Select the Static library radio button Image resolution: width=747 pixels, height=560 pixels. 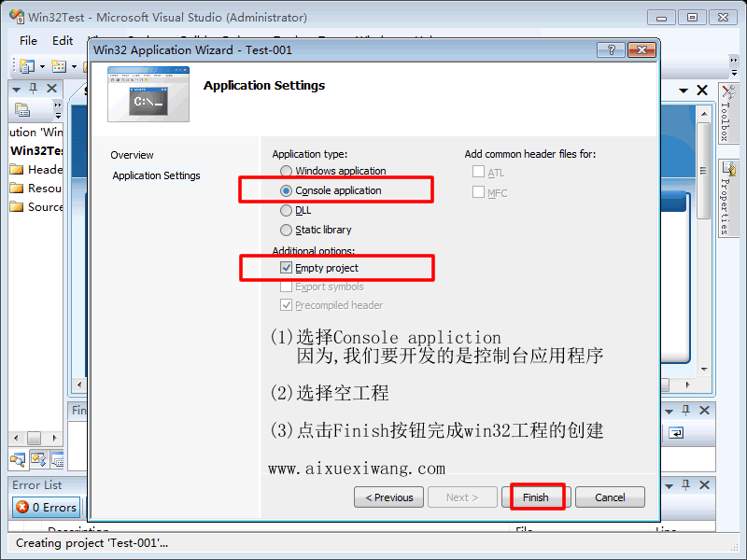(287, 231)
